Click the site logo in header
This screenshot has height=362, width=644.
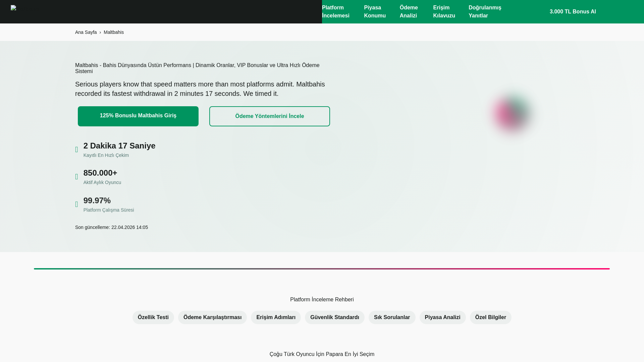coord(13,8)
